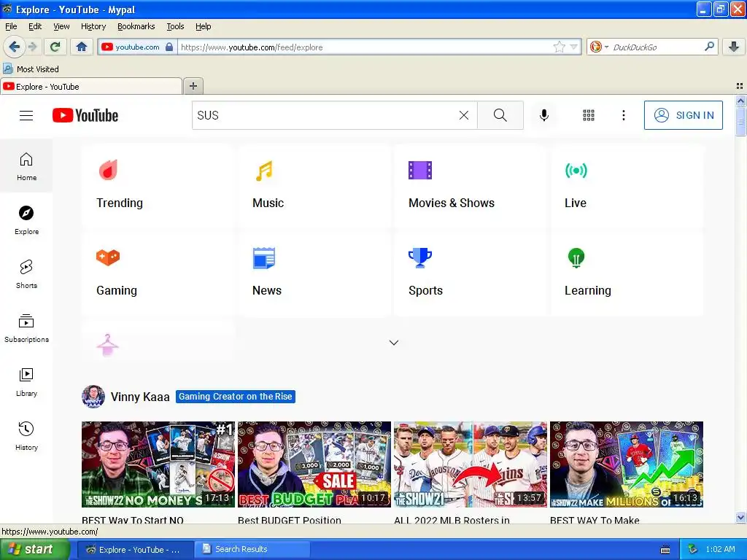Open the Vinny Kaaa channel name
747x560 pixels.
[x=139, y=397]
